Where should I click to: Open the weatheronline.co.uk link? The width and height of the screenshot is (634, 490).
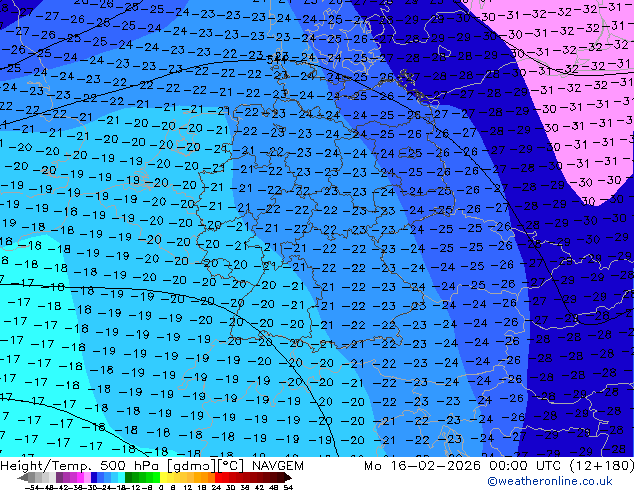550,481
